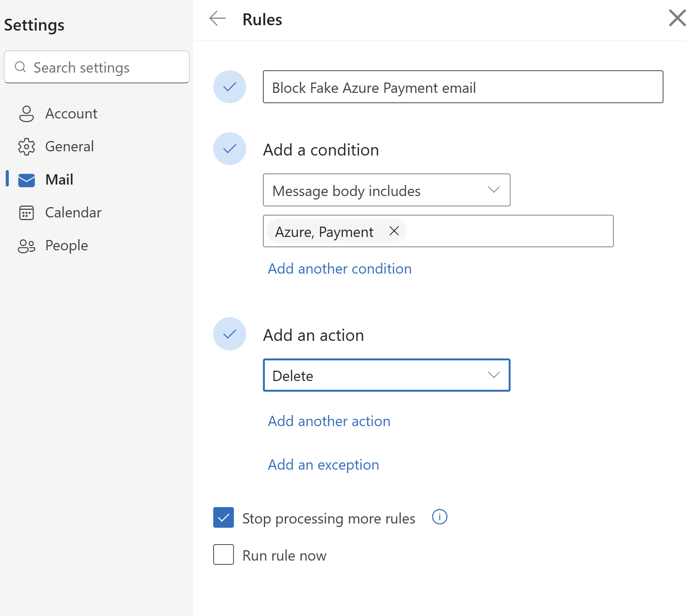Click Add another action link
The width and height of the screenshot is (686, 616).
coord(329,421)
